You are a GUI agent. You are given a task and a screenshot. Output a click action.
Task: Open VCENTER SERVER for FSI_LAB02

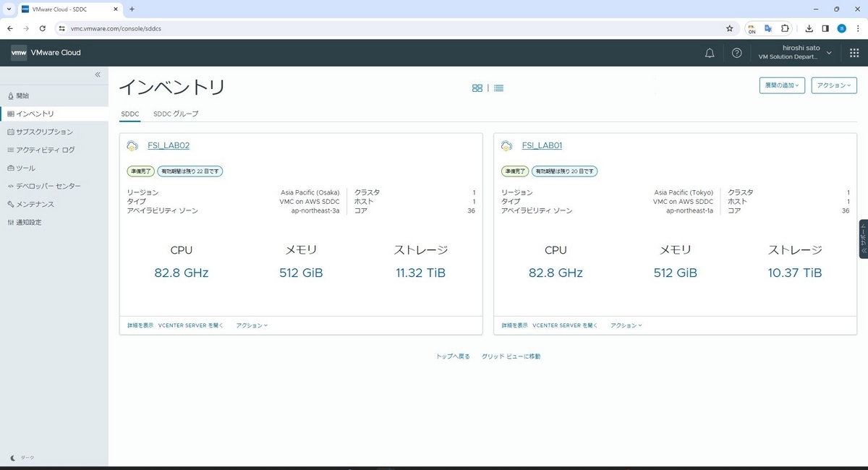191,325
